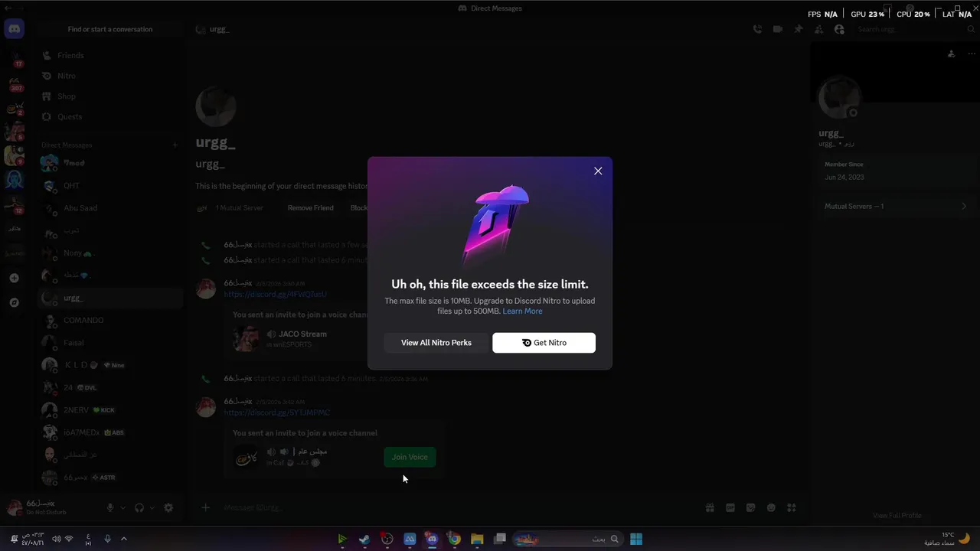Open the discord.gg/4FWQ7usU invite link
The image size is (980, 551).
pyautogui.click(x=275, y=295)
